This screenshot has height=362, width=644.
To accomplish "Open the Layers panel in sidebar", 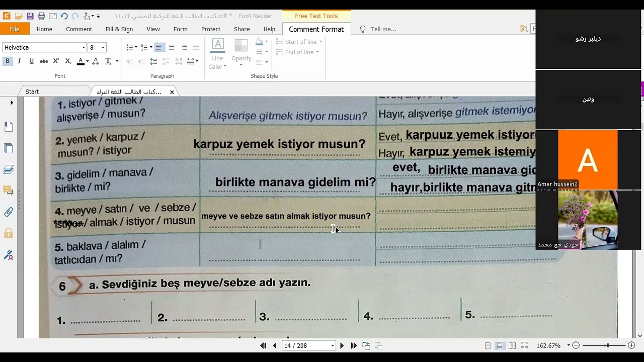I will (x=9, y=169).
